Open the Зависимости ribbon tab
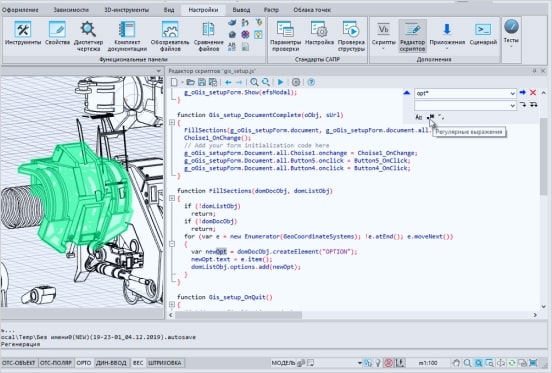The image size is (552, 373). tap(71, 10)
